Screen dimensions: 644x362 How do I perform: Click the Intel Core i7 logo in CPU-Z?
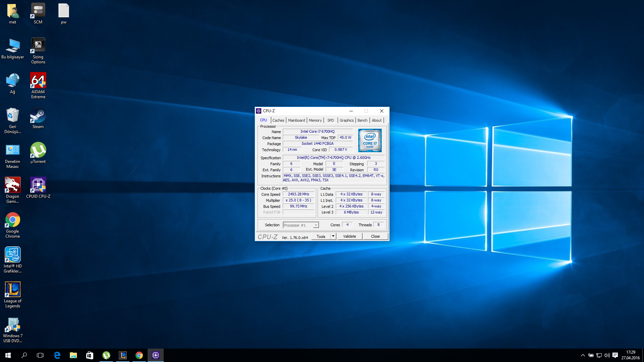tap(370, 140)
